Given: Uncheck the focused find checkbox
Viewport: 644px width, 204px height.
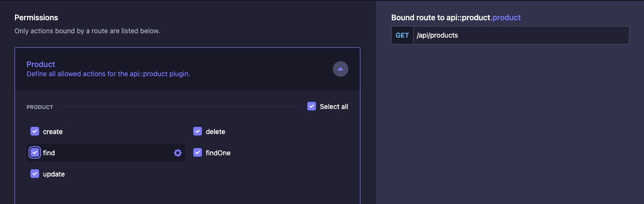Looking at the screenshot, I should coord(35,152).
